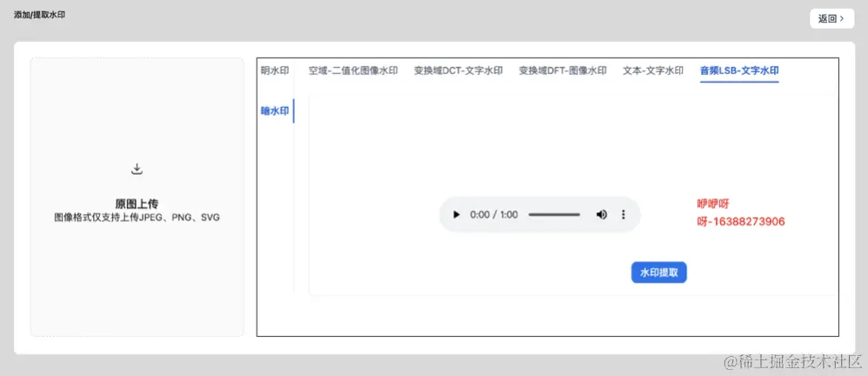Click the 原图上传 upload area title
This screenshot has width=868, height=376.
tap(137, 204)
